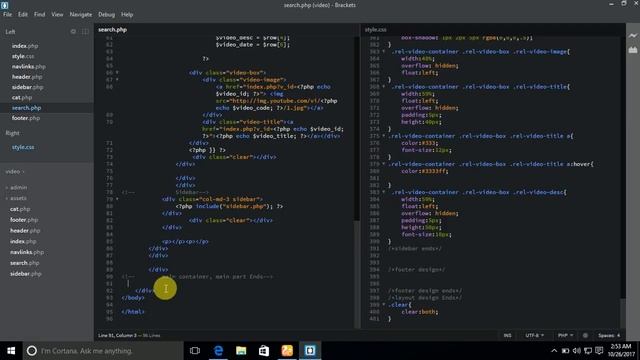Viewport: 640px width, 360px height.
Task: Open the Windows Start menu
Action: click(11, 351)
